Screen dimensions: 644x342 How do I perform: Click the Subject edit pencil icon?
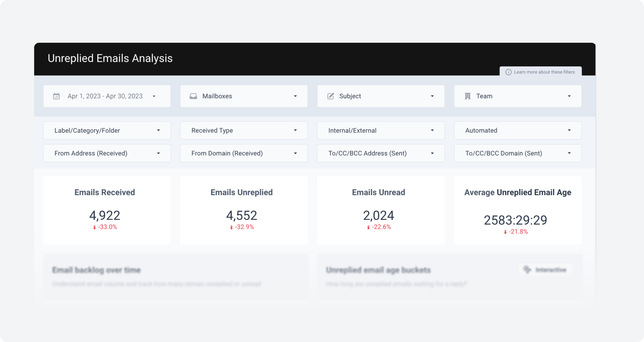click(x=331, y=96)
